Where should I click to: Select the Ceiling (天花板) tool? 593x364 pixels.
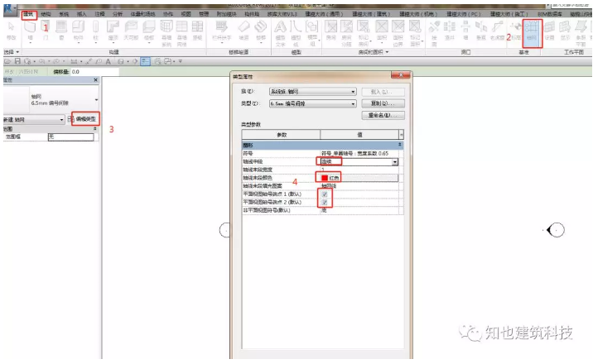[131, 31]
